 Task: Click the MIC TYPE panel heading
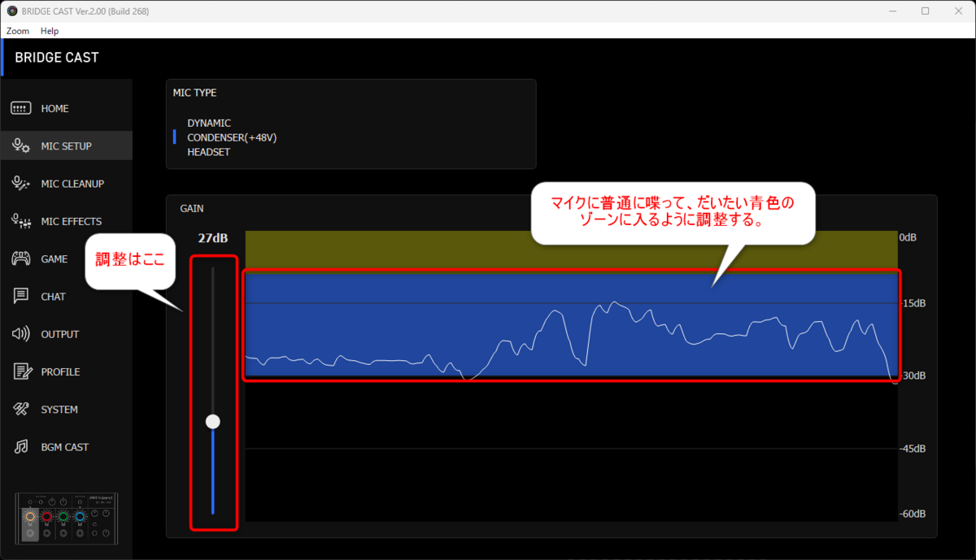tap(194, 93)
